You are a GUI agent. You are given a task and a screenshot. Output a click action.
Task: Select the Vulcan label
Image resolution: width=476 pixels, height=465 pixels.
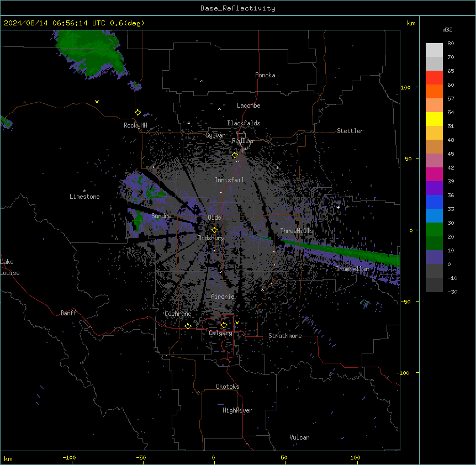(x=299, y=437)
